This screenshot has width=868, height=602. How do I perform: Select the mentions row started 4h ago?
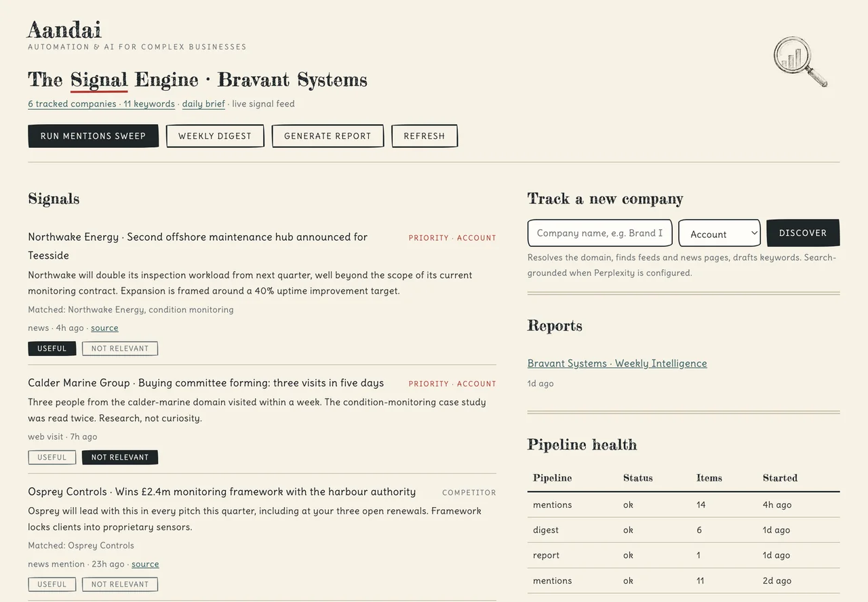pos(684,505)
